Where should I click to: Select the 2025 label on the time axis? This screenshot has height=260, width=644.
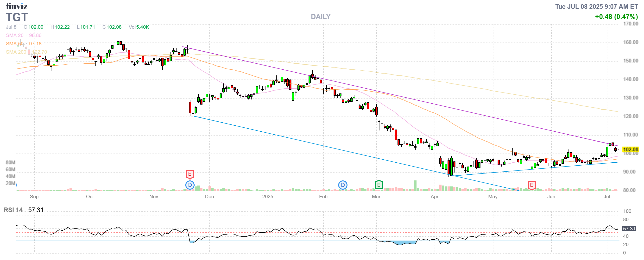tap(268, 197)
